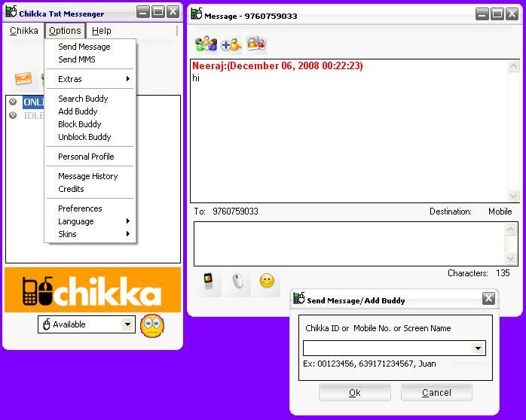This screenshot has height=420, width=526.
Task: Click the big-eyed smiley next to status
Action: pos(151,325)
